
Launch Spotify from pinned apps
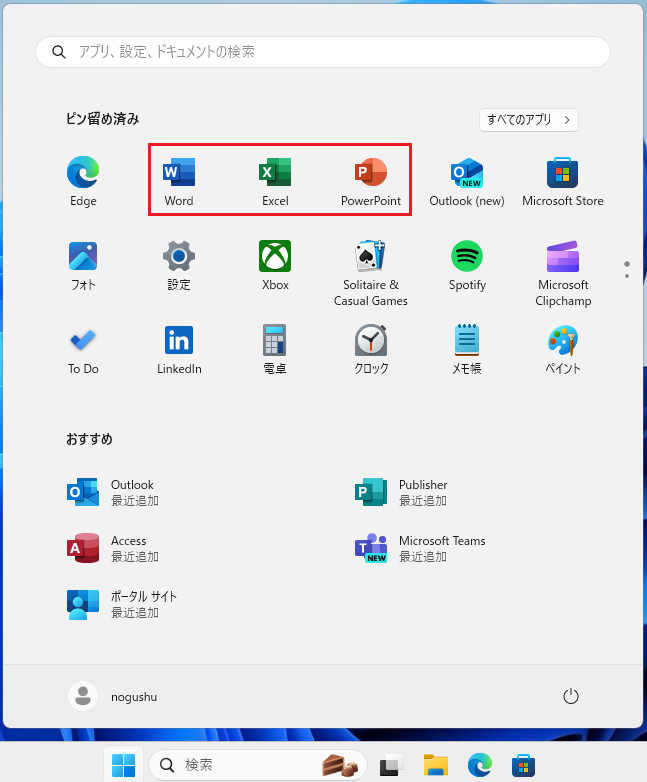click(467, 266)
